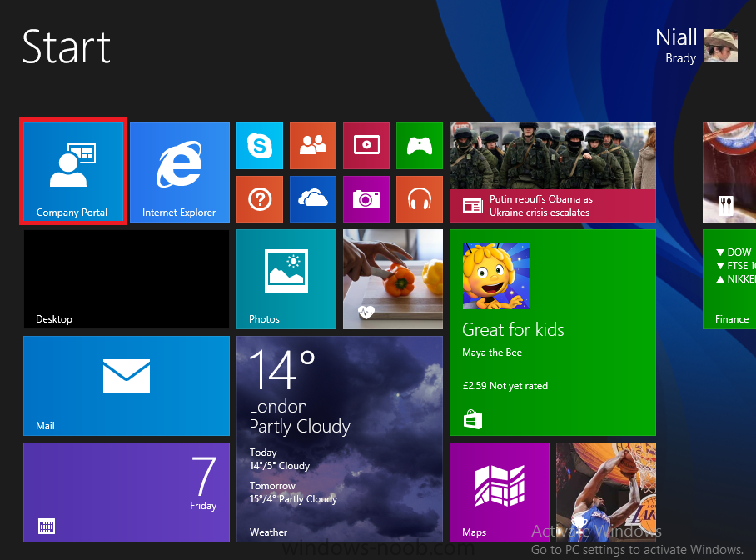Click the Niall Brady account picture
The height and width of the screenshot is (560, 756).
(x=721, y=46)
